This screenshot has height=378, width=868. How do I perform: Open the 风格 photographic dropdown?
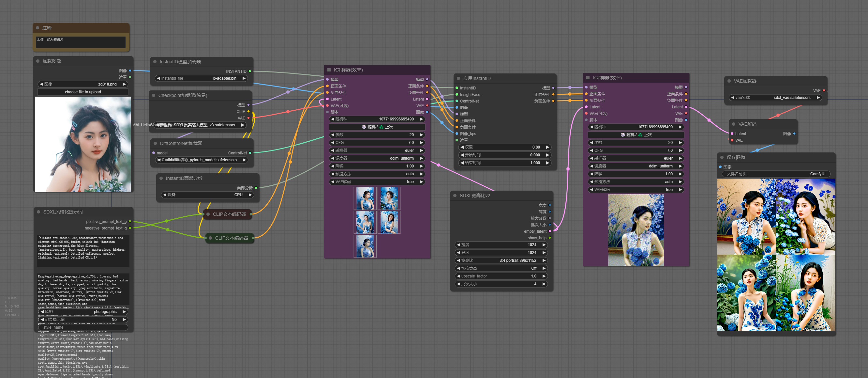click(x=83, y=311)
